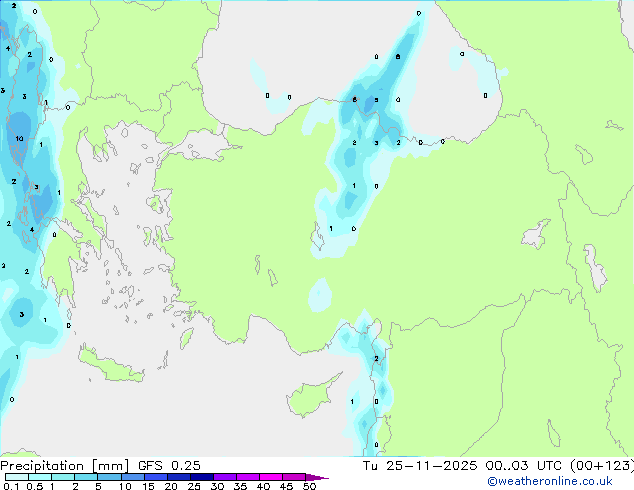Screen dimensions: 634x490
Task: Click legend scale value '0.5'
Action: click(x=34, y=486)
